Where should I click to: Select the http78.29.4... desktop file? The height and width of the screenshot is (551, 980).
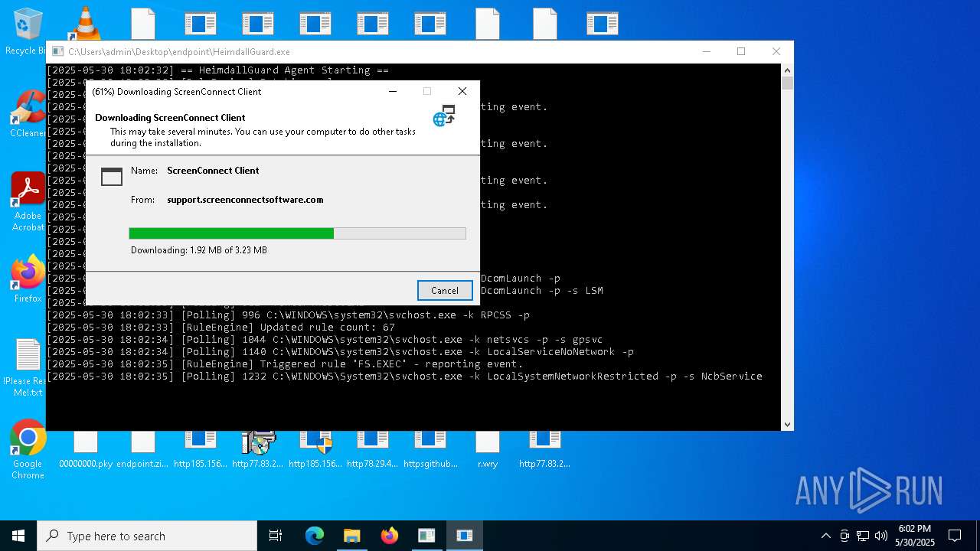coord(373,451)
